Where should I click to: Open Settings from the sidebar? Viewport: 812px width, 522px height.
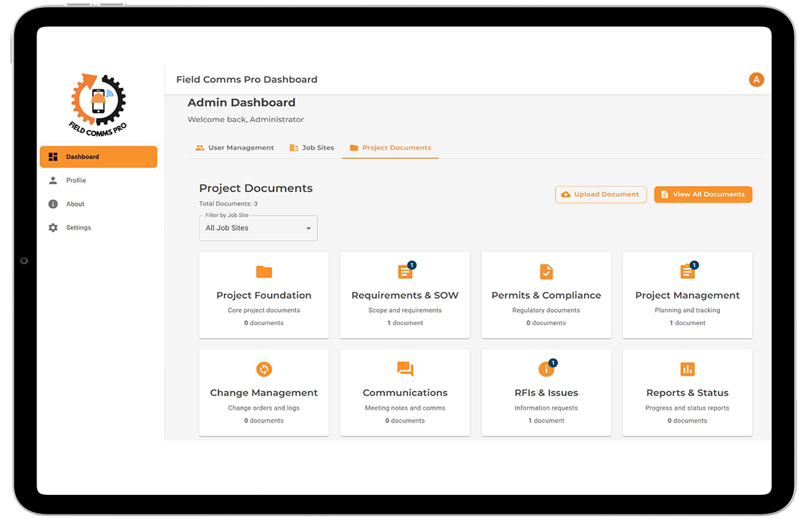[x=78, y=228]
